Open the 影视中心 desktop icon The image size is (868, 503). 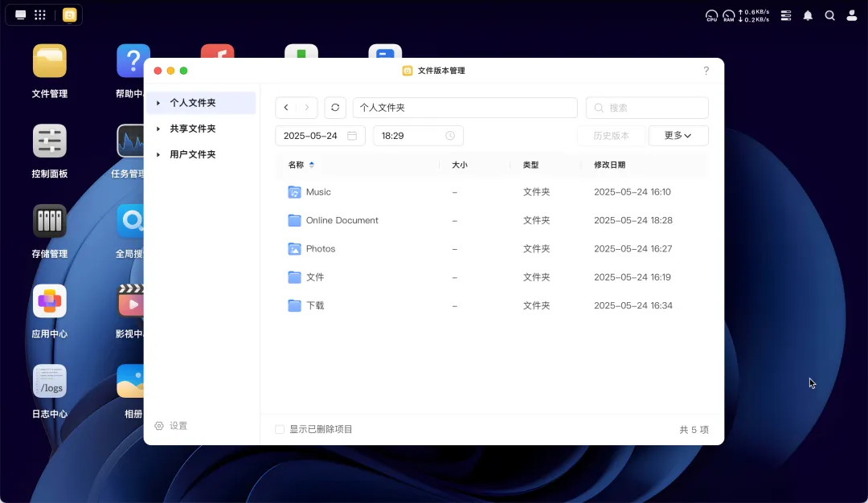pos(131,301)
